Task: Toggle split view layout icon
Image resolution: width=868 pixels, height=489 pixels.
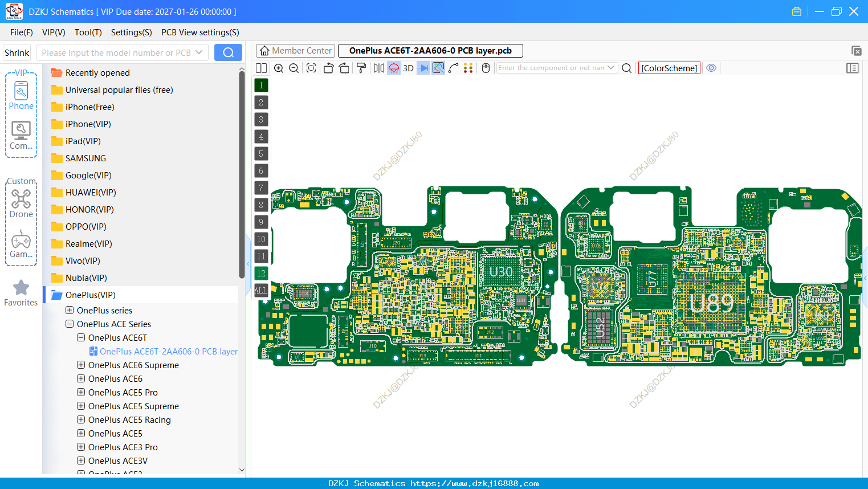Action: pos(261,68)
